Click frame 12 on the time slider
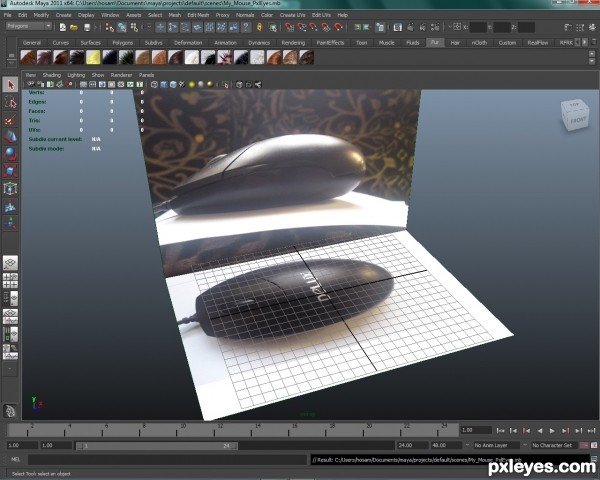 coord(220,430)
